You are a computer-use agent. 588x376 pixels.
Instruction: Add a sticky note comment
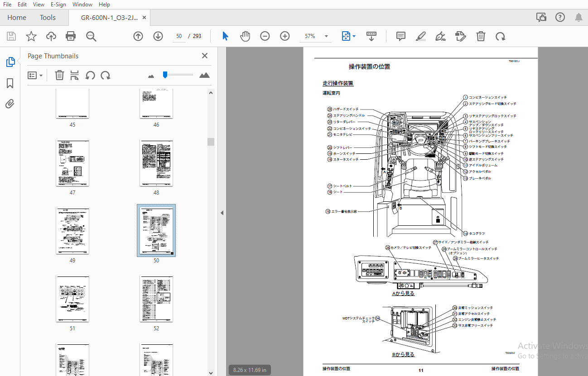(x=401, y=36)
